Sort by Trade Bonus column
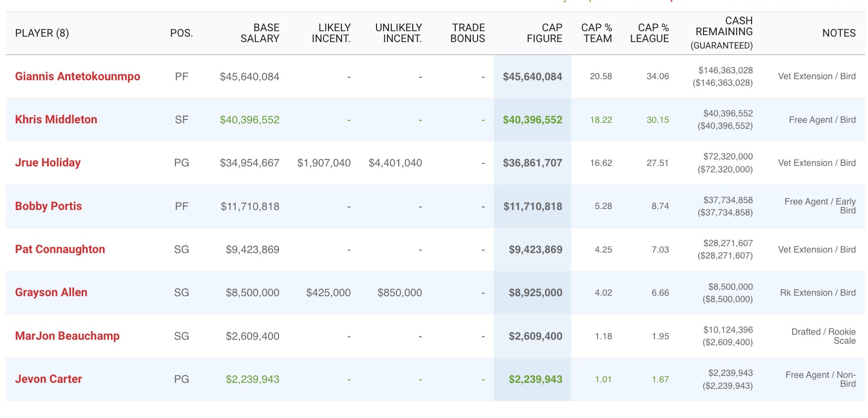The width and height of the screenshot is (868, 418). click(468, 33)
